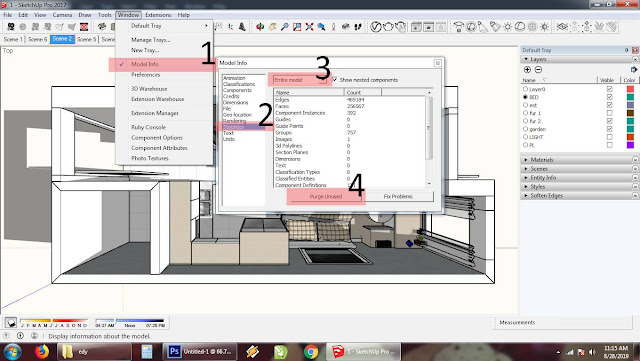Image resolution: width=640 pixels, height=361 pixels.
Task: Open the File menu
Action: (8, 15)
